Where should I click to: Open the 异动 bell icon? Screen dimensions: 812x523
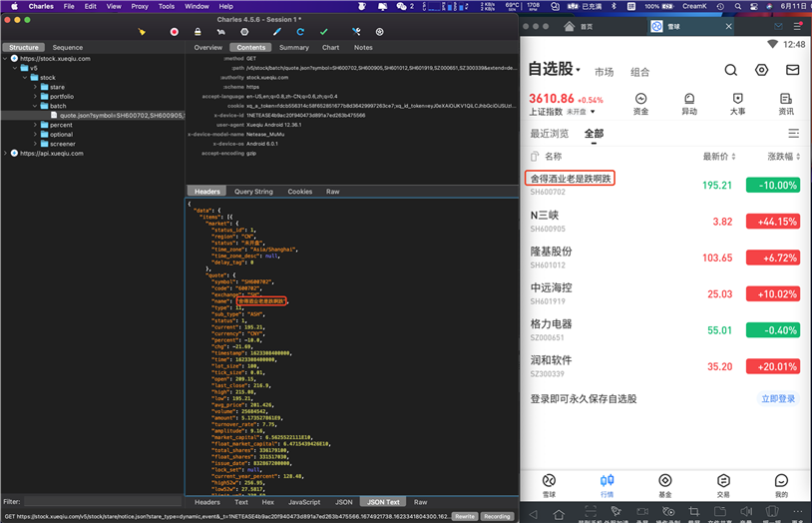click(x=689, y=104)
